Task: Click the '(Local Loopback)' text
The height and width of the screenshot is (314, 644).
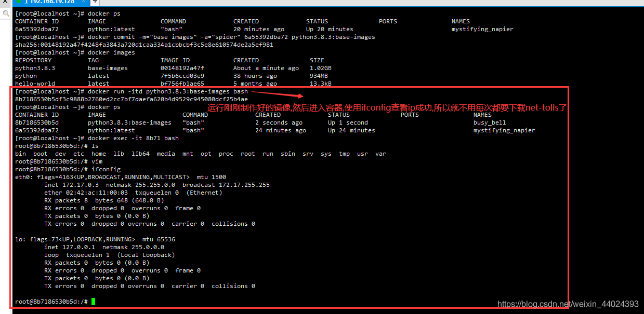Action: coord(146,255)
